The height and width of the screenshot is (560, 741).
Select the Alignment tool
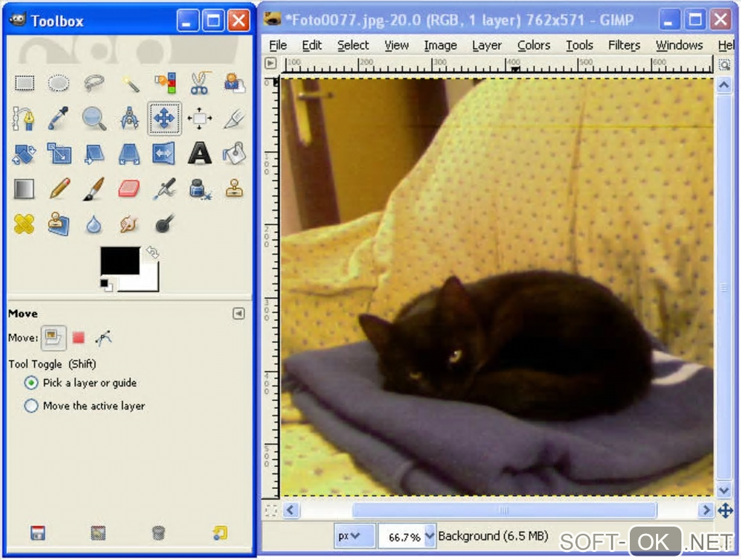[200, 118]
